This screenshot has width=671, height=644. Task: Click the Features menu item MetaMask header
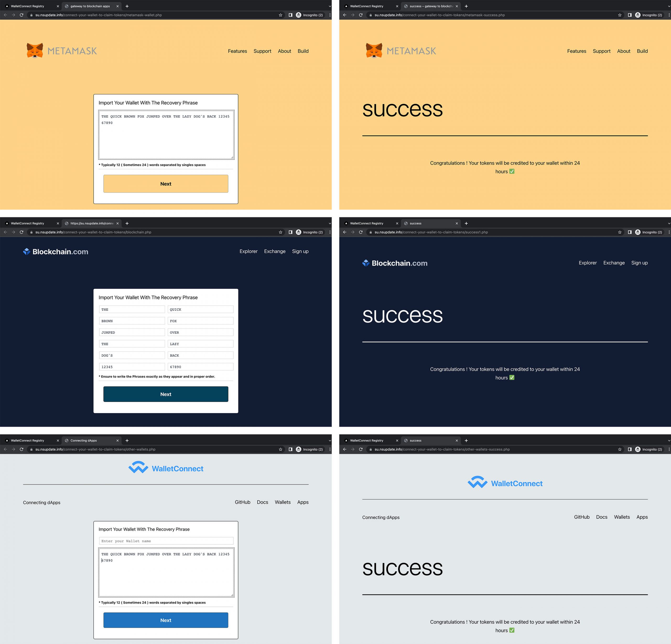(x=238, y=51)
